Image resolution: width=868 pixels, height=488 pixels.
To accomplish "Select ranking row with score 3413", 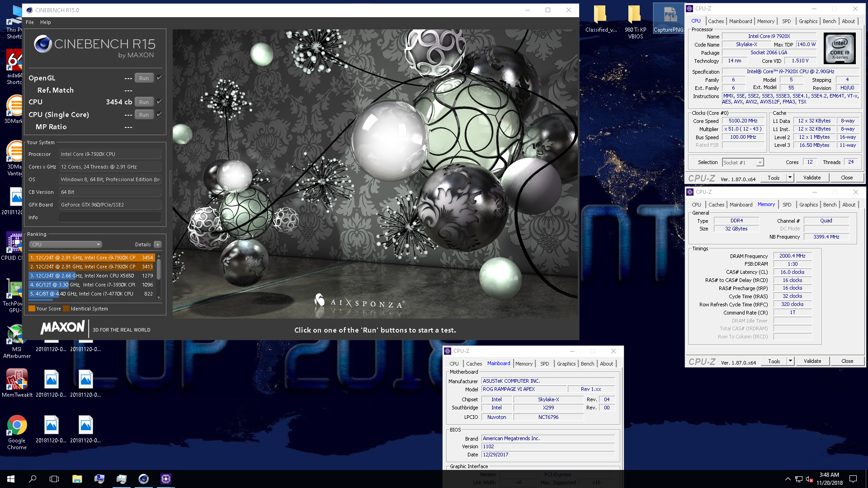I will 92,267.
